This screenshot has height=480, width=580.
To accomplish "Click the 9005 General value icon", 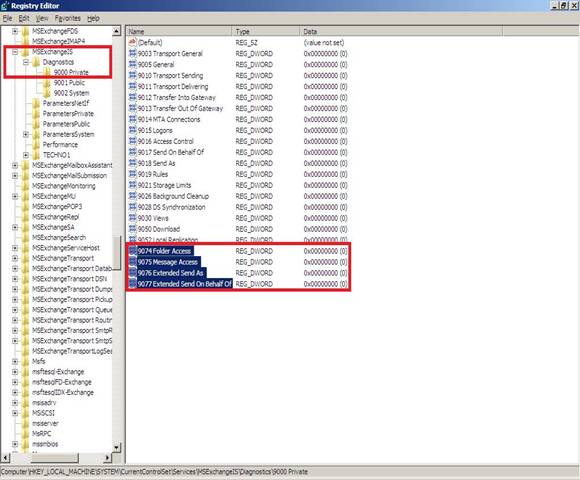I will (x=132, y=64).
